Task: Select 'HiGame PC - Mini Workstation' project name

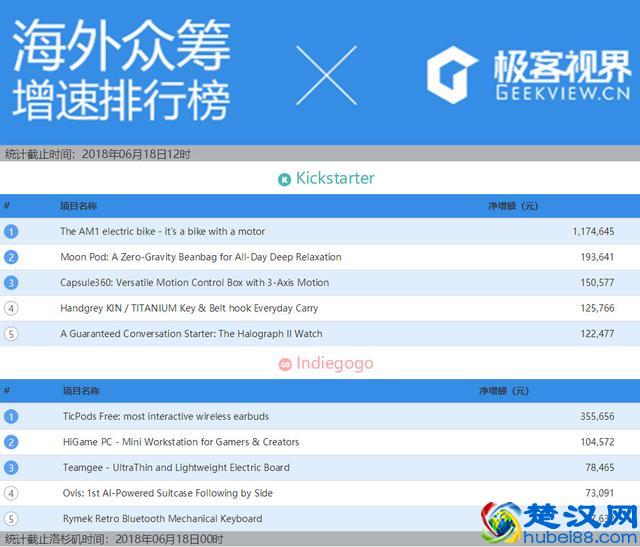Action: coord(181,442)
